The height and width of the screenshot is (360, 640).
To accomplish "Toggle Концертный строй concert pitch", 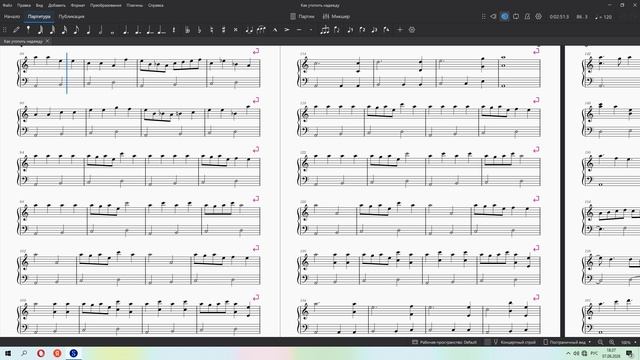I will pyautogui.click(x=514, y=342).
